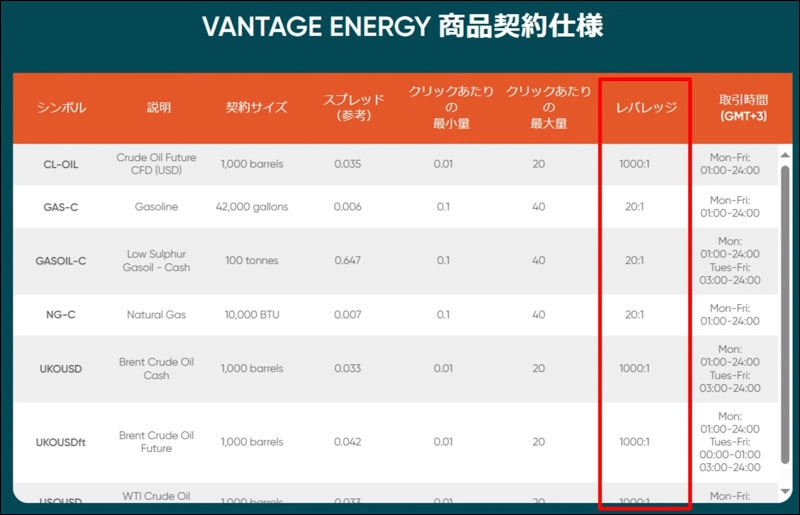The height and width of the screenshot is (515, 800).
Task: Click the スプレッド (参考) column header
Action: (x=353, y=108)
